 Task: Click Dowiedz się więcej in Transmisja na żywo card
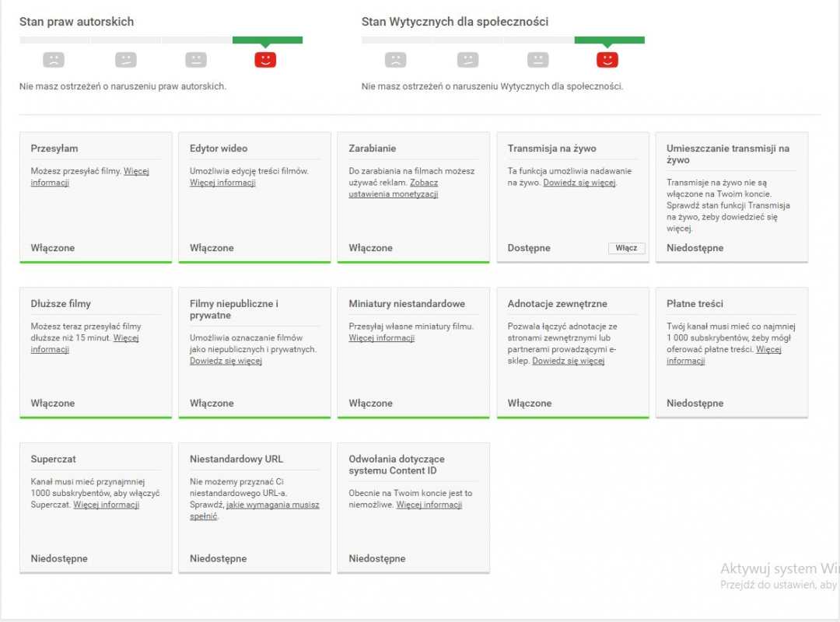(579, 183)
